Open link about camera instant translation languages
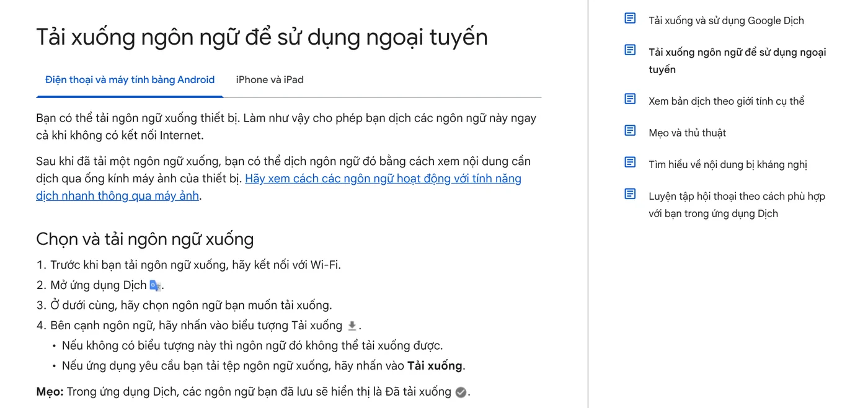Screen dimensions: 868x408 click(x=278, y=187)
